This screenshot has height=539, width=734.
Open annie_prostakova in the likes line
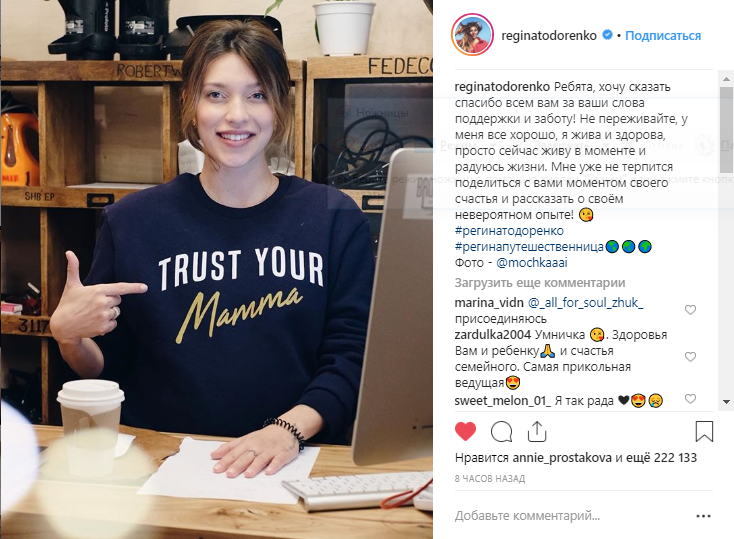click(x=562, y=458)
